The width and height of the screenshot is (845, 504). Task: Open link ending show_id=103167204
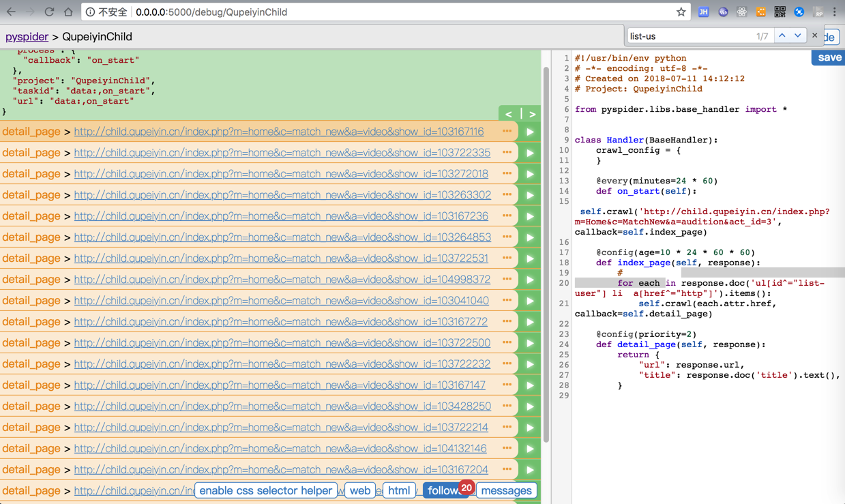pos(281,470)
